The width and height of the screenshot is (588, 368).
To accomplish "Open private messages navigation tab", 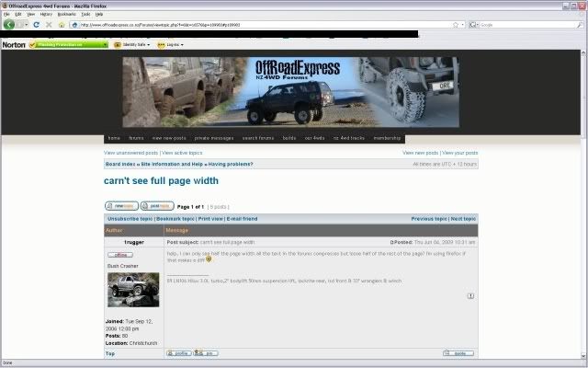I will pos(214,138).
